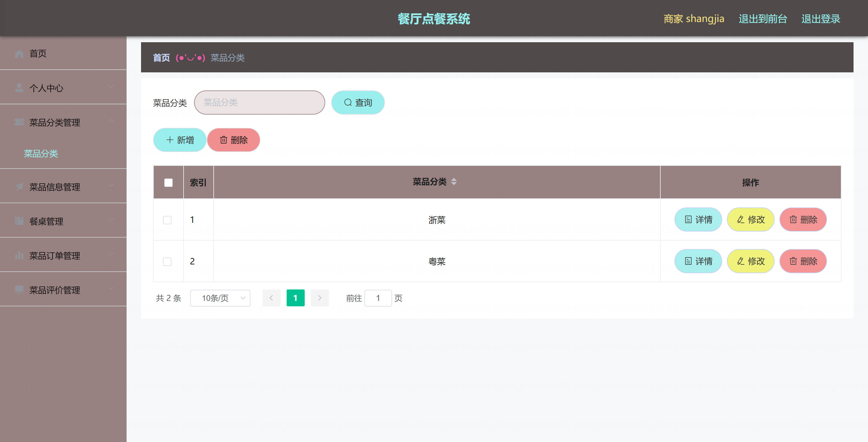Click 详情 button for the 浙菜 row

(x=698, y=220)
